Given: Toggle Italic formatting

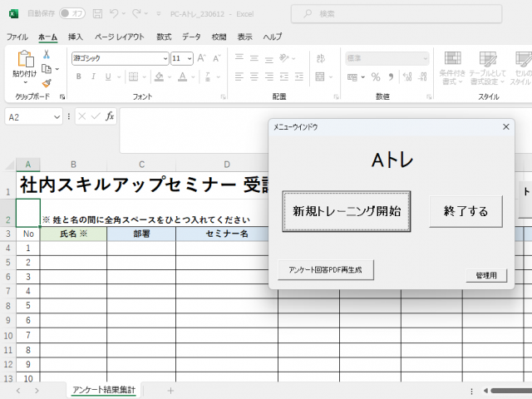Looking at the screenshot, I should pyautogui.click(x=93, y=76).
